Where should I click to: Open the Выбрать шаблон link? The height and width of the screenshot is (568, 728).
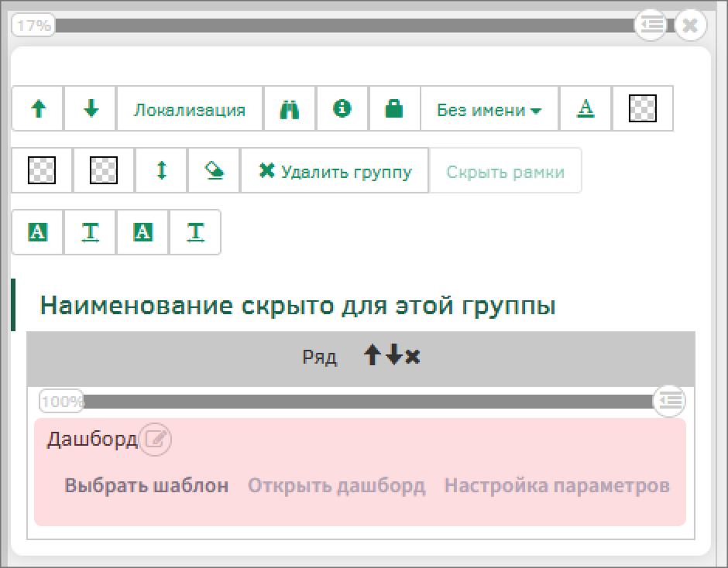tap(146, 485)
